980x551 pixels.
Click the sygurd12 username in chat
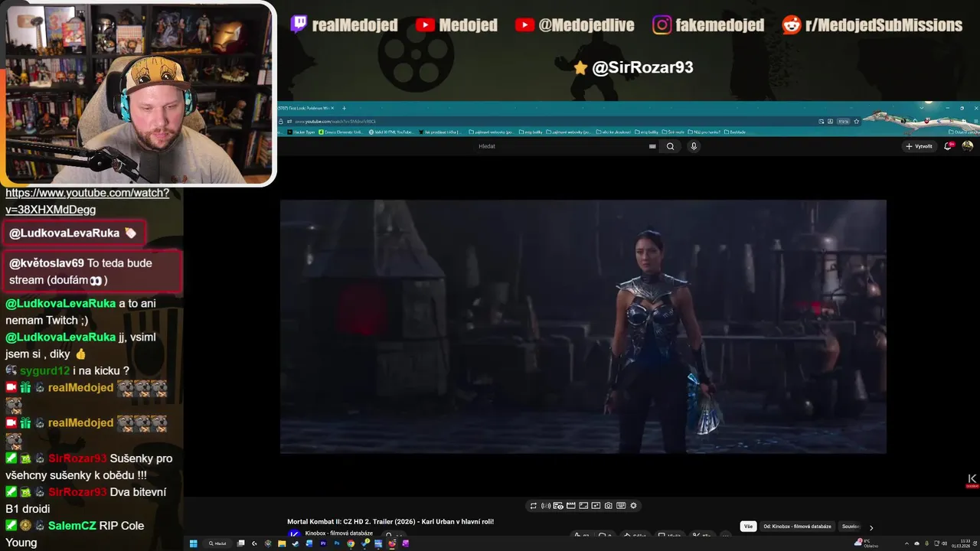(45, 370)
